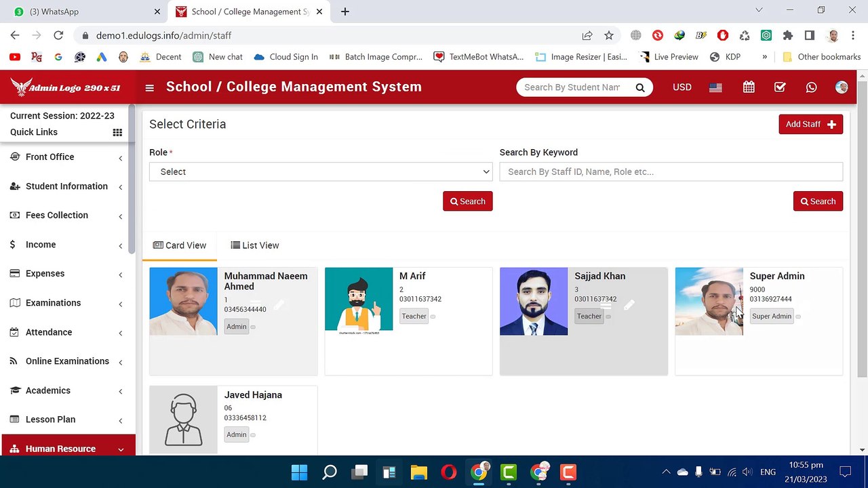This screenshot has width=868, height=488.
Task: Expand the Income menu
Action: (x=68, y=245)
